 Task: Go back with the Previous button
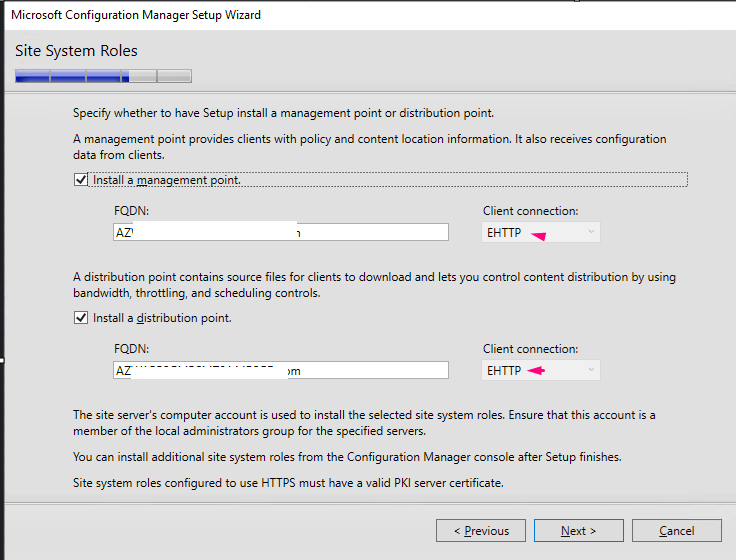(x=481, y=530)
